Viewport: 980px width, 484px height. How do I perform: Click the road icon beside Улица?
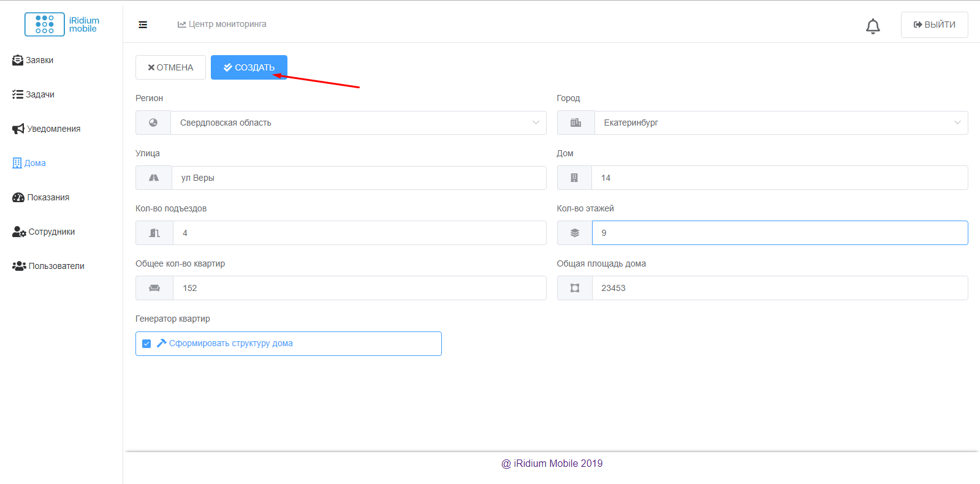pos(154,178)
